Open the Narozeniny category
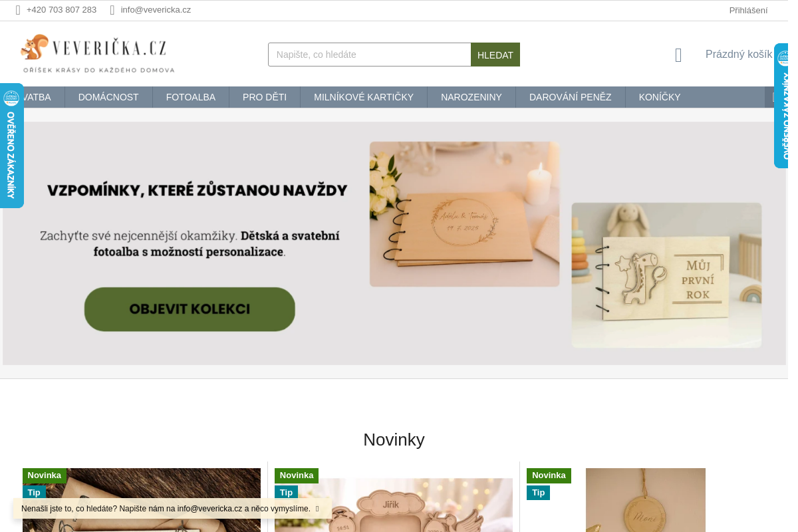Viewport: 798px width, 532px height. (471, 97)
